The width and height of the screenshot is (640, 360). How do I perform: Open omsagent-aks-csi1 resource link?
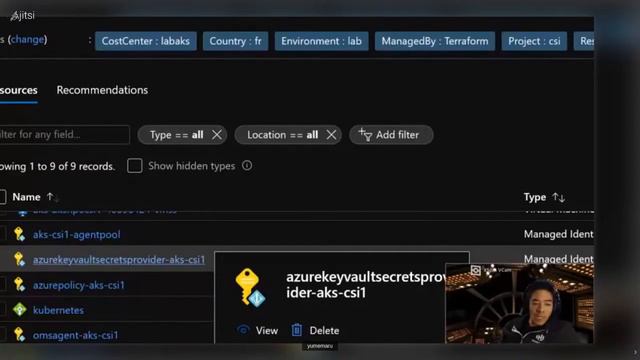pyautogui.click(x=76, y=335)
